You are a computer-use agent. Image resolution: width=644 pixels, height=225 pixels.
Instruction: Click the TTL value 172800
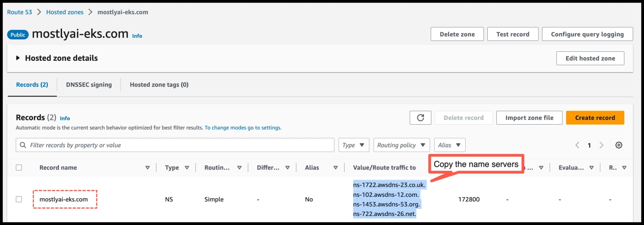[469, 199]
